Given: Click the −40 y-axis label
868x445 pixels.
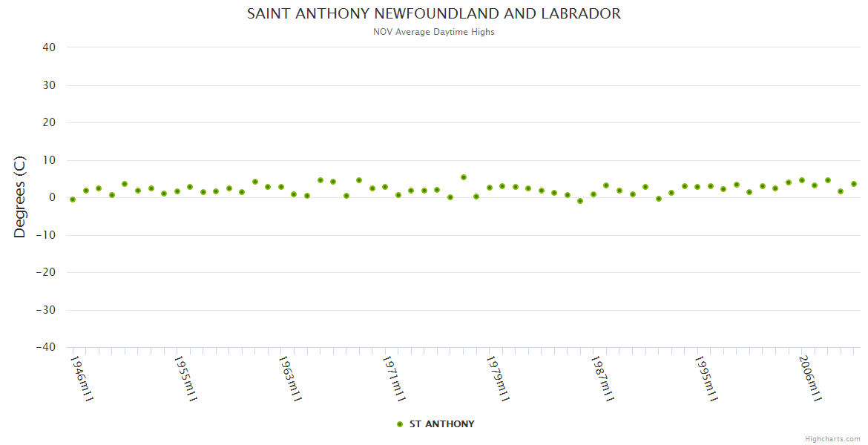Looking at the screenshot, I should click(45, 348).
